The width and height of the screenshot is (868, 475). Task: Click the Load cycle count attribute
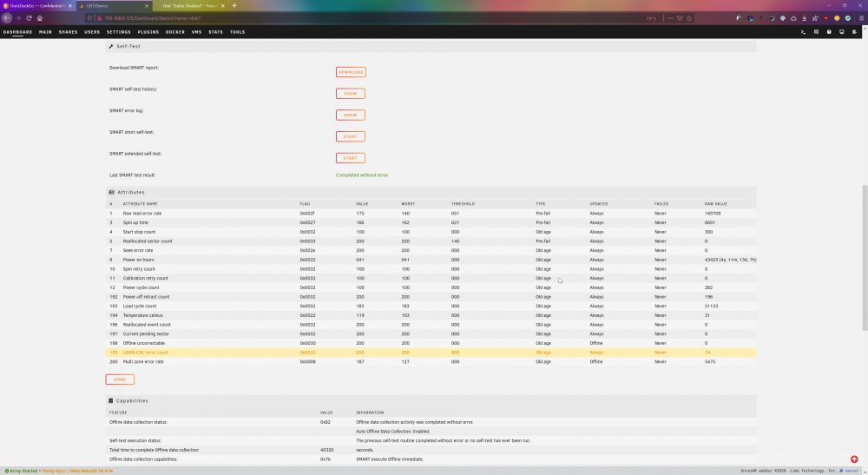[x=140, y=307]
